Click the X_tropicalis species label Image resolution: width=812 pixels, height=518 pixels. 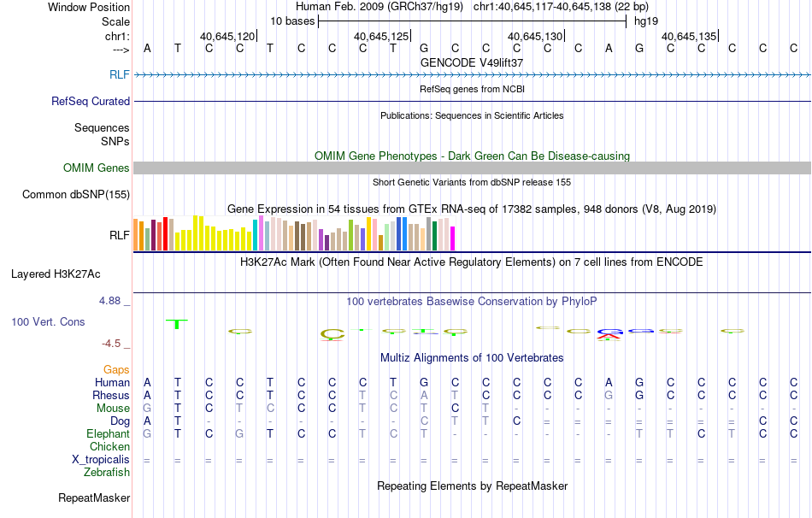(101, 460)
